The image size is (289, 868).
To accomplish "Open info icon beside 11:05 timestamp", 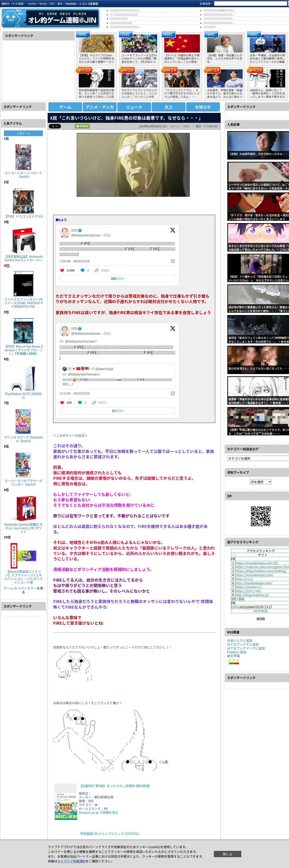I will (173, 393).
